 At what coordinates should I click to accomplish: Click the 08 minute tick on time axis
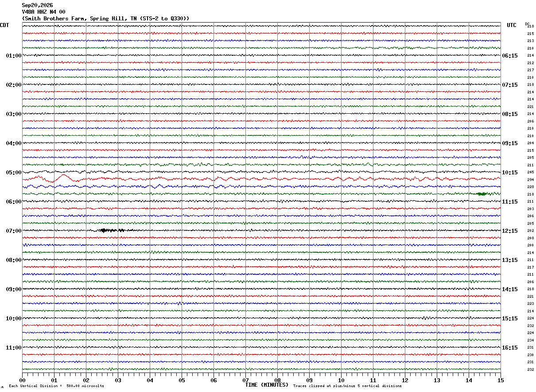[x=277, y=380]
